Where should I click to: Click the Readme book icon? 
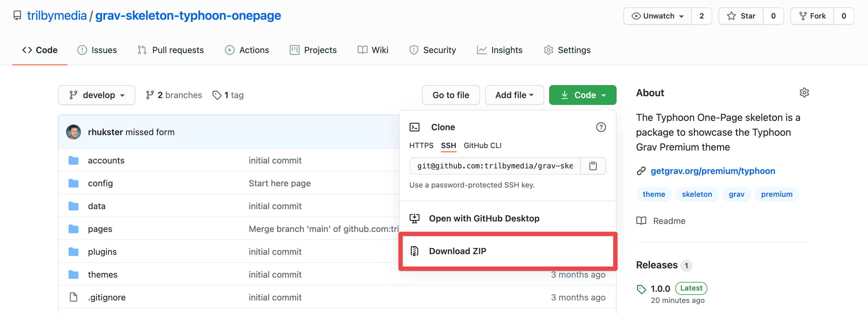coord(641,221)
